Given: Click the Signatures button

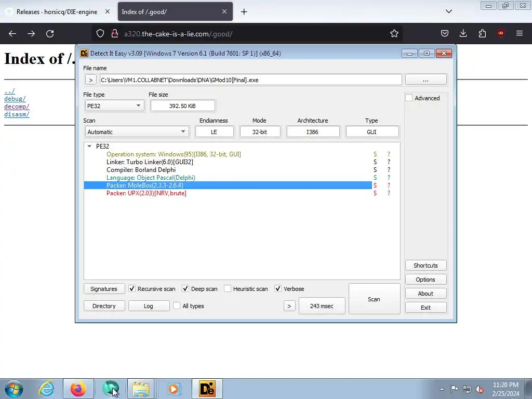Looking at the screenshot, I should (104, 289).
